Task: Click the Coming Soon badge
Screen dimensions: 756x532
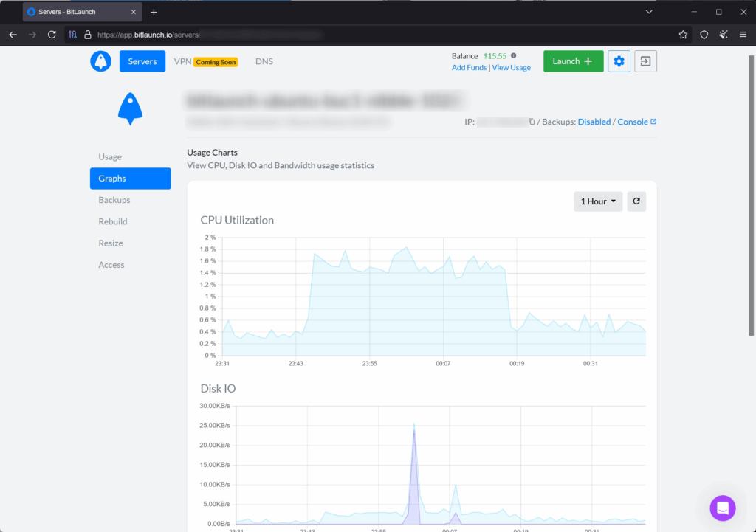Action: tap(216, 62)
